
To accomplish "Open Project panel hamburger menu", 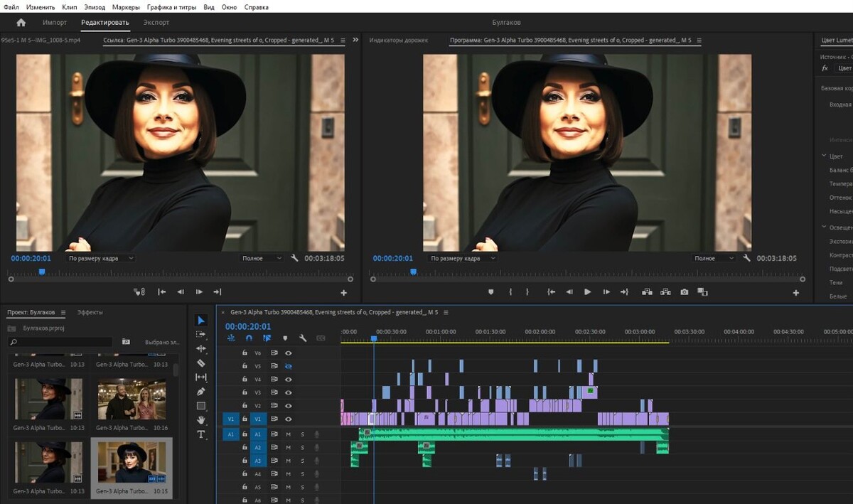I will (63, 312).
